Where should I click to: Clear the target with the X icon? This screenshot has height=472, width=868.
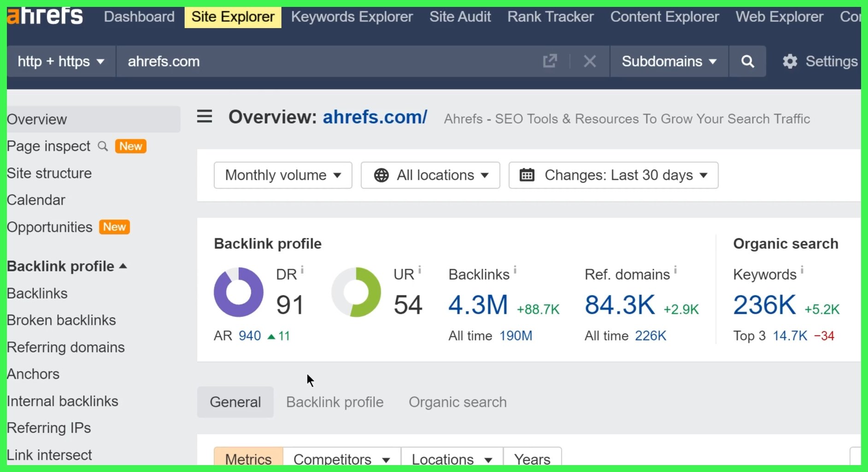590,61
